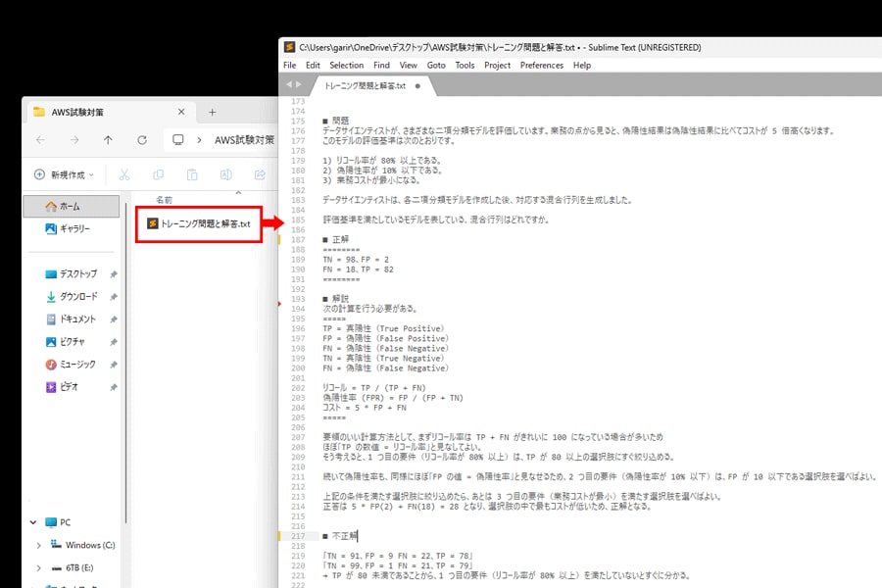Screen dimensions: 882x588
Task: Go to next tab with right arrow
Action: pos(299,84)
